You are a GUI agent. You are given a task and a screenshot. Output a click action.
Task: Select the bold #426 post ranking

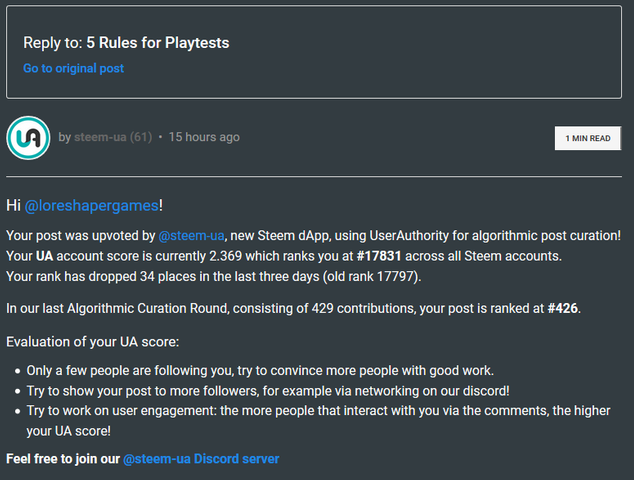coord(563,308)
